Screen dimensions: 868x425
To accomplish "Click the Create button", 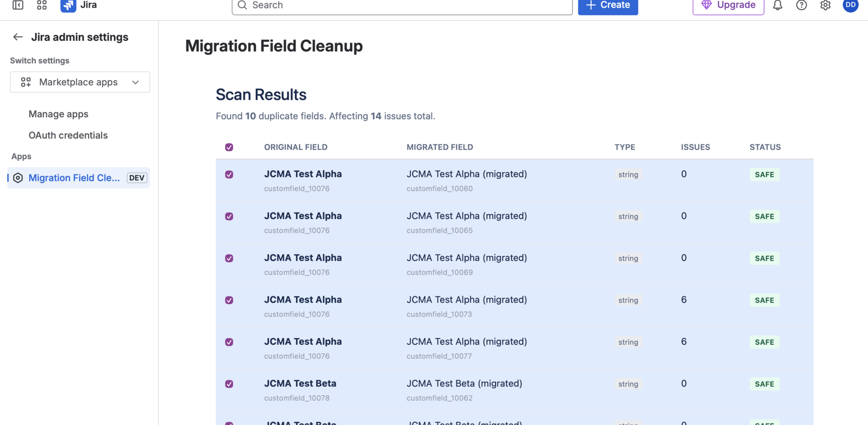I will click(608, 5).
